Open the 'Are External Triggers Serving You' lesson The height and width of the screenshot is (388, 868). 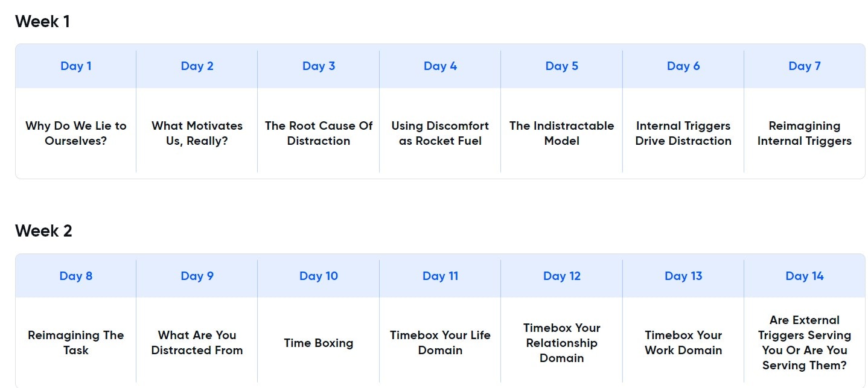tap(804, 343)
